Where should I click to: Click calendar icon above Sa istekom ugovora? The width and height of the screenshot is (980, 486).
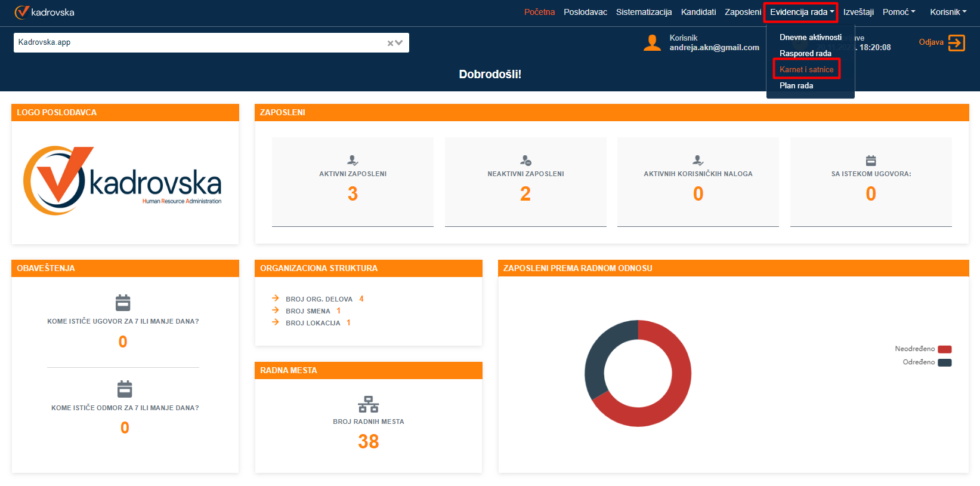point(871,160)
